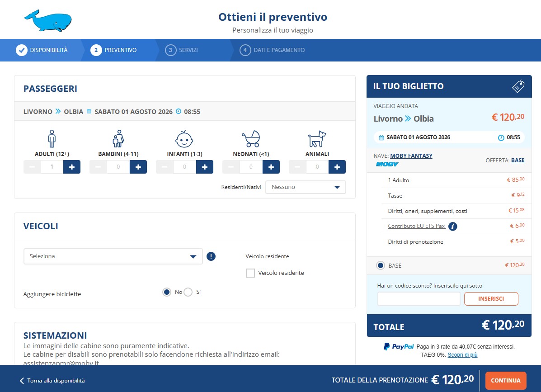
Task: Open the Disponibilità step tab
Action: [42, 50]
